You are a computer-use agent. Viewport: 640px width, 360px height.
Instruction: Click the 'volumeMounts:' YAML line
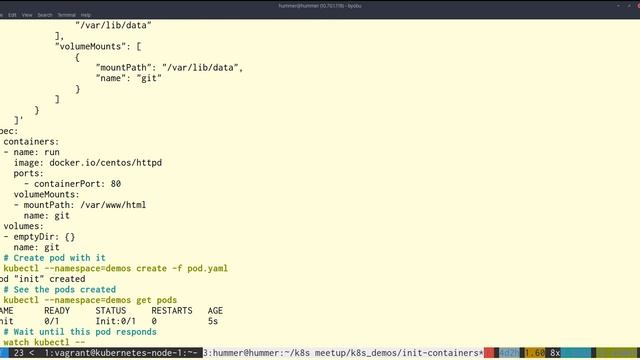click(x=47, y=195)
